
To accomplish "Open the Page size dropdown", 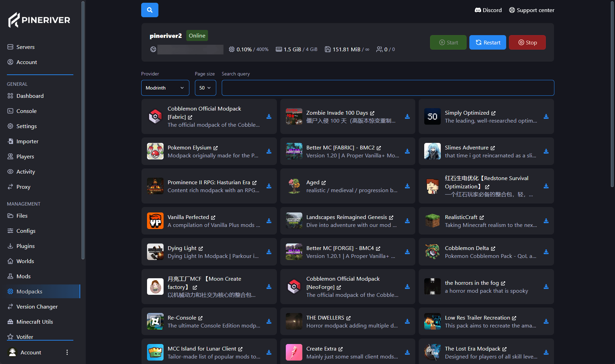I will (x=206, y=88).
